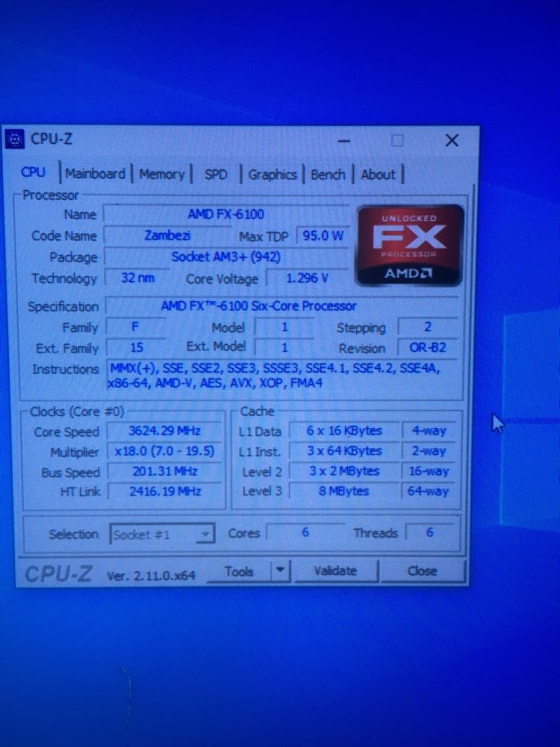Viewport: 560px width, 747px height.
Task: Click the Level 3 64-way associativity
Action: (x=429, y=492)
